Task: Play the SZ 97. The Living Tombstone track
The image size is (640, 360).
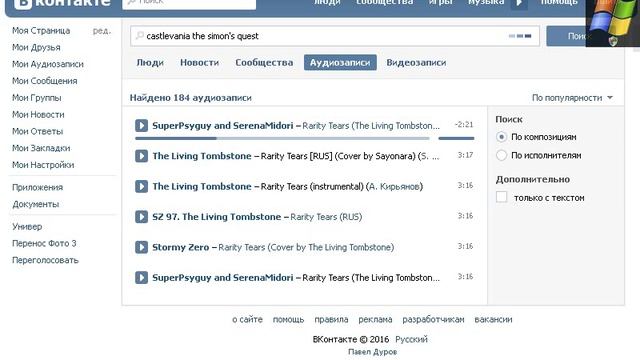Action: click(141, 217)
